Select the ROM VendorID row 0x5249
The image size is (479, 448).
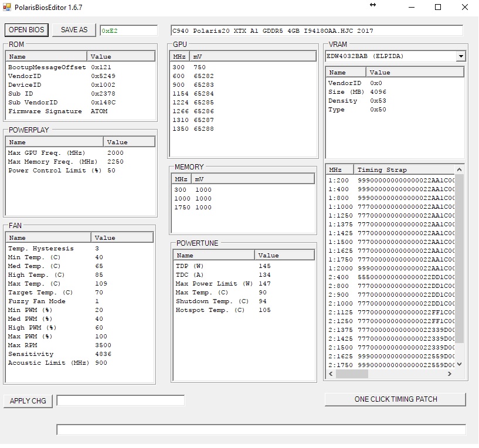click(x=80, y=76)
